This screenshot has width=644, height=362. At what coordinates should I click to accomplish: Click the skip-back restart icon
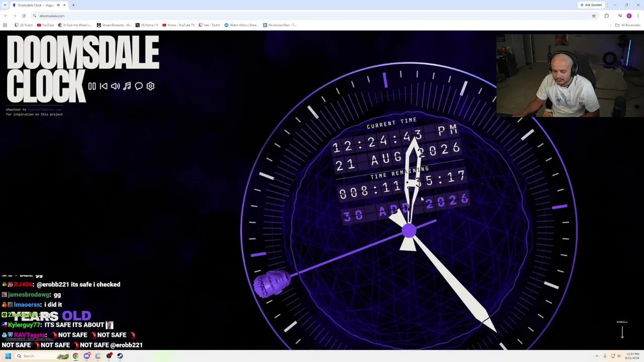tap(104, 86)
